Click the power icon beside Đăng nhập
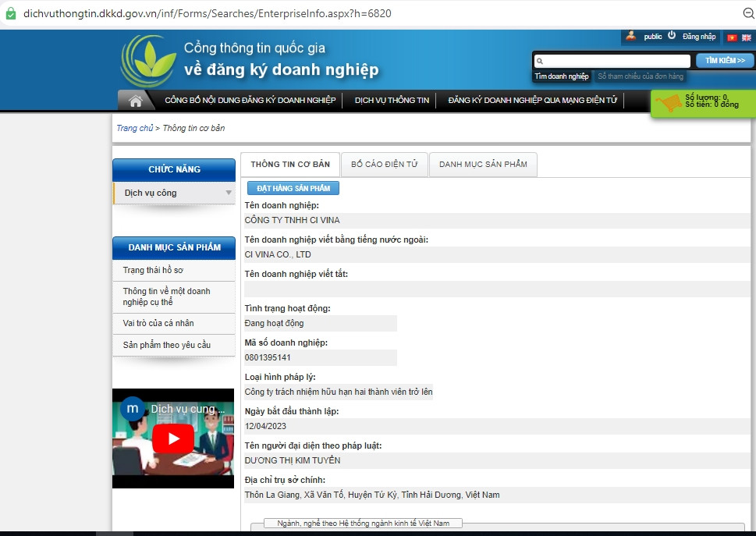The width and height of the screenshot is (756, 536). tap(672, 36)
